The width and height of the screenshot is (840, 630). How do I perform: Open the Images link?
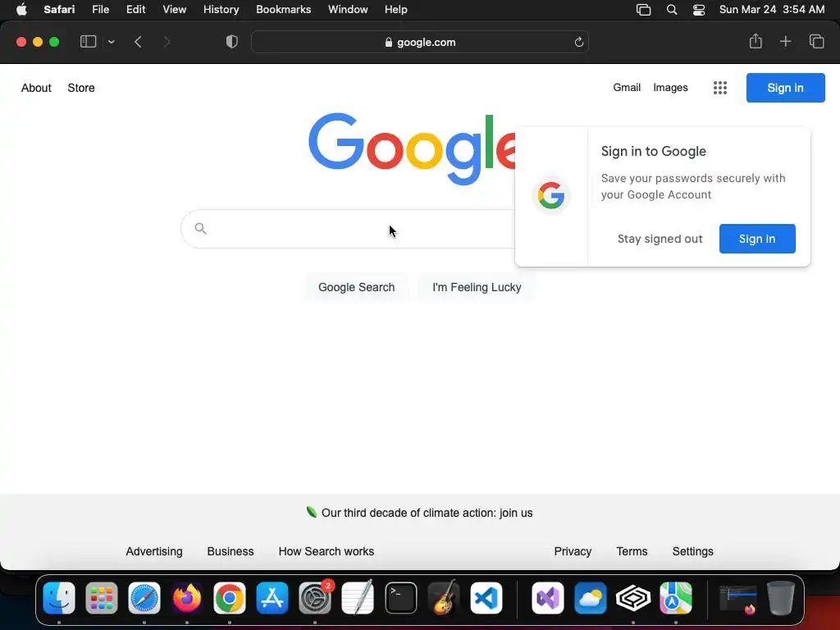pyautogui.click(x=670, y=87)
